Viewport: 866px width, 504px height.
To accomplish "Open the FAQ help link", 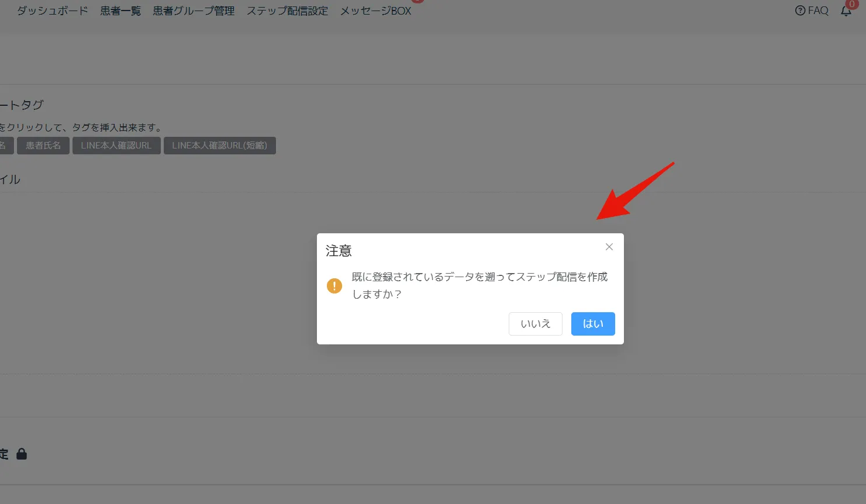I will coord(812,11).
